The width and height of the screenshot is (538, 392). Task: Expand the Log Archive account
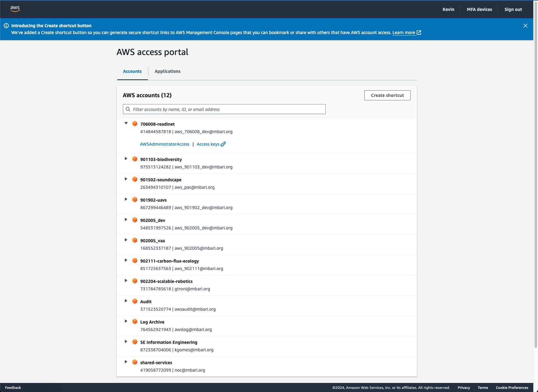[x=126, y=321]
